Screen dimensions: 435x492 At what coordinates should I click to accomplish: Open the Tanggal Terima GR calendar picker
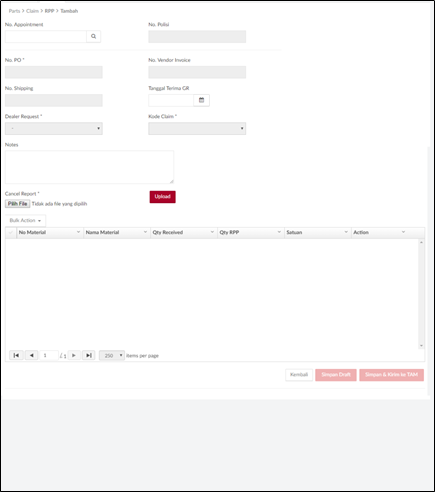tap(201, 100)
